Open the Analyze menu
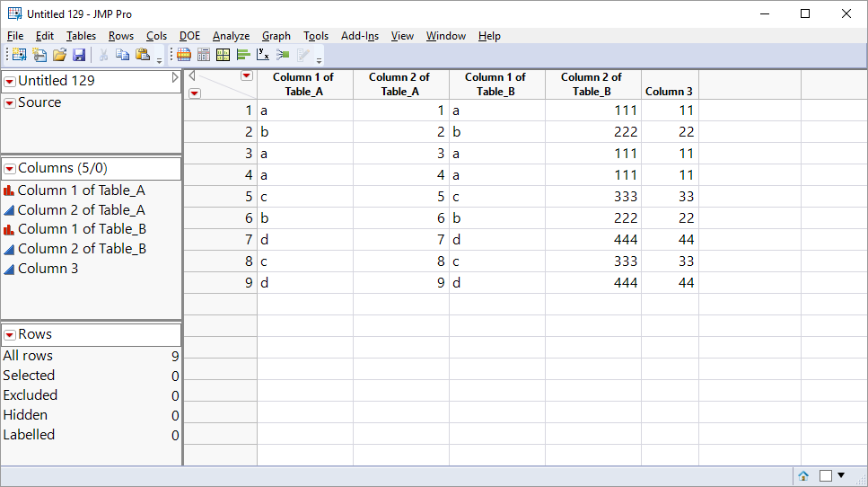This screenshot has height=487, width=868. pyautogui.click(x=231, y=36)
